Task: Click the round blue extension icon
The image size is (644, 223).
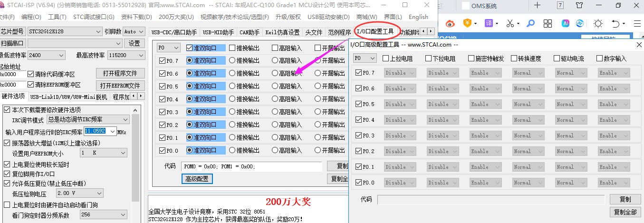Action: click(580, 23)
